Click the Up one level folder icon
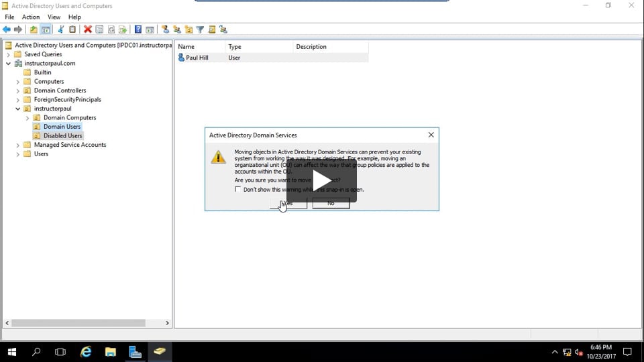This screenshot has width=644, height=362. pyautogui.click(x=34, y=29)
